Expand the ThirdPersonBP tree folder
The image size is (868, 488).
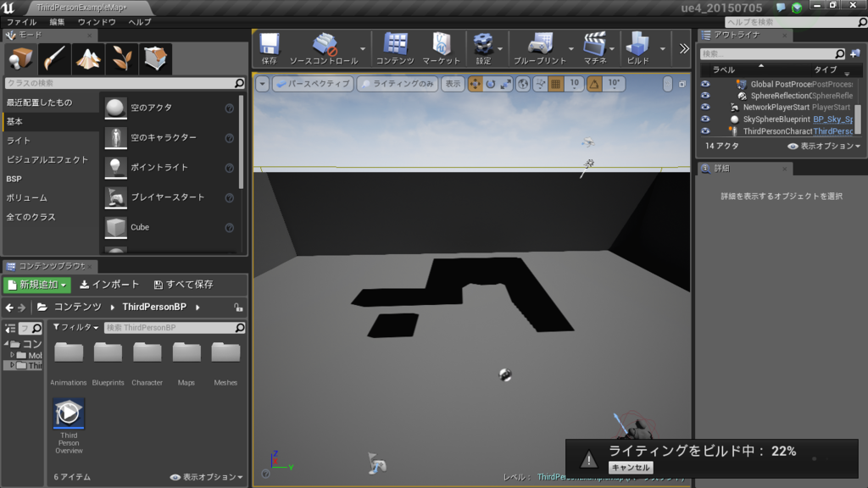(x=13, y=366)
